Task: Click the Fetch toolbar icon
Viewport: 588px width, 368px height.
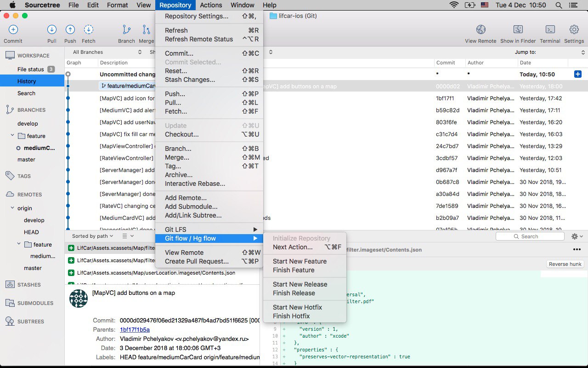Action: point(89,29)
